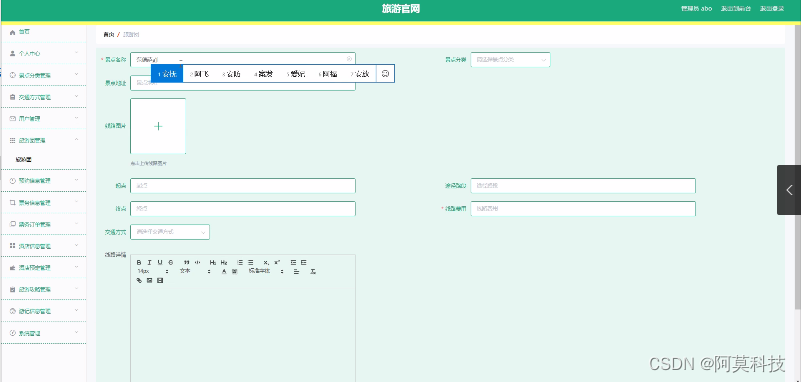
Task: Open the 文本 heading style dropdown
Action: click(x=195, y=271)
